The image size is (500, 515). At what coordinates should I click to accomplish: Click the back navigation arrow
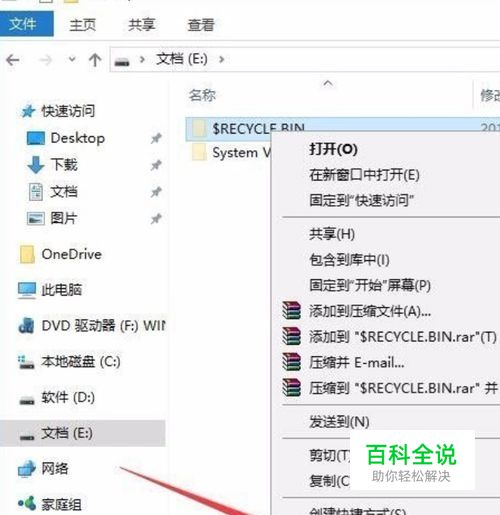[x=13, y=60]
